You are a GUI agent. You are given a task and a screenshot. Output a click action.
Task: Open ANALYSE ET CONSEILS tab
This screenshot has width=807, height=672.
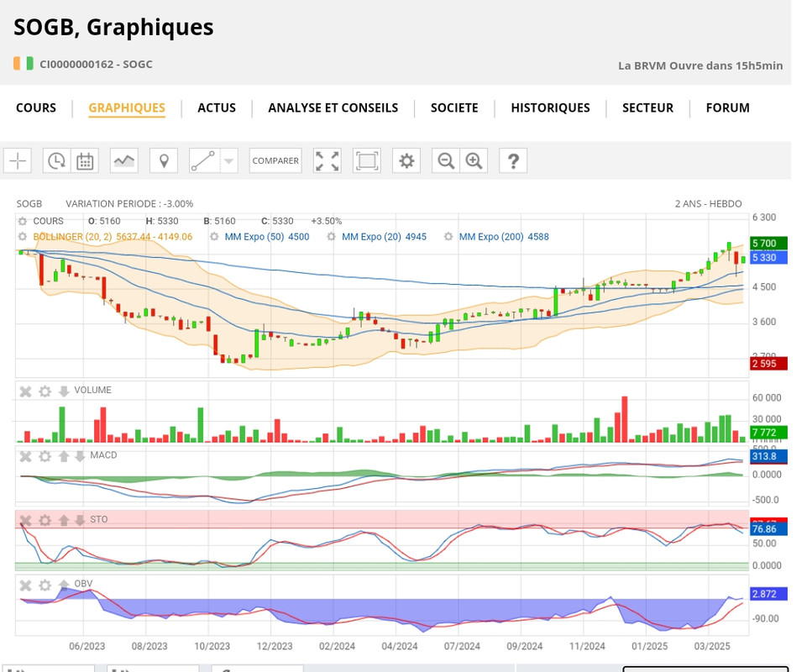333,108
